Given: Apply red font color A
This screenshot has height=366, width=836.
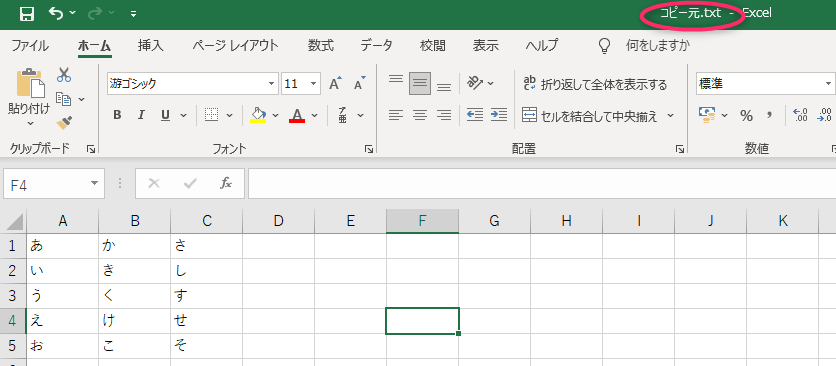Looking at the screenshot, I should coord(297,115).
